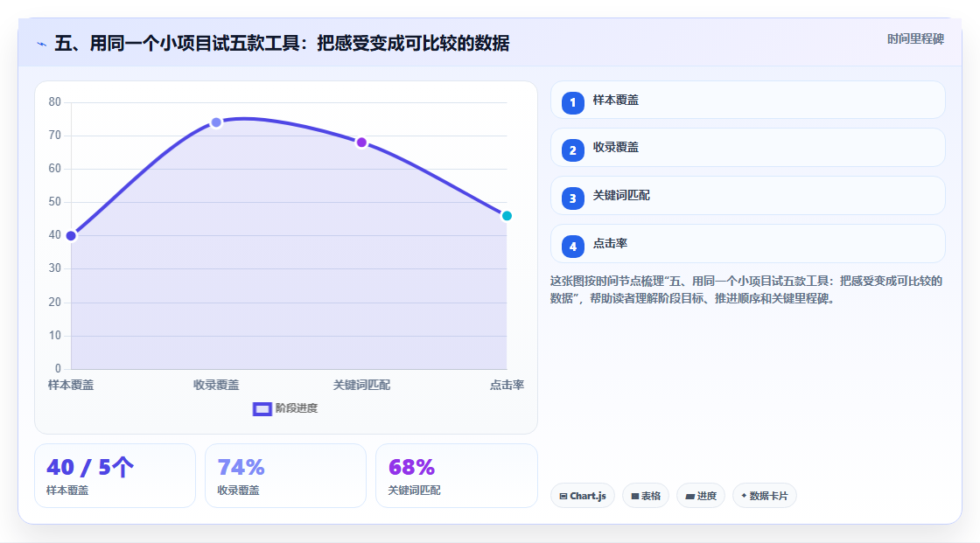This screenshot has height=543, width=980.
Task: Click the 收录覆盖 data point at 74
Action: pyautogui.click(x=216, y=122)
